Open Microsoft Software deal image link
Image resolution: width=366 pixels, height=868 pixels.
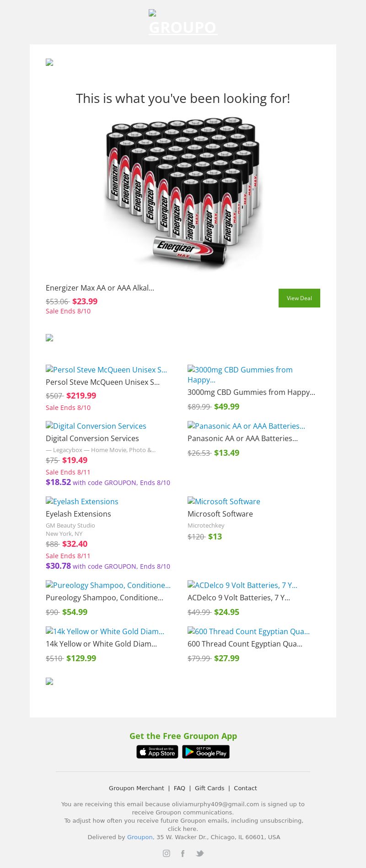point(224,501)
